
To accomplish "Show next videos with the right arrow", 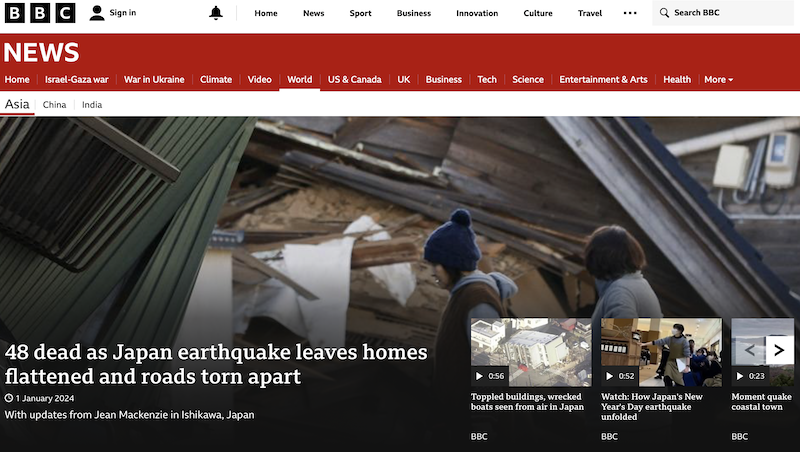I will point(779,350).
